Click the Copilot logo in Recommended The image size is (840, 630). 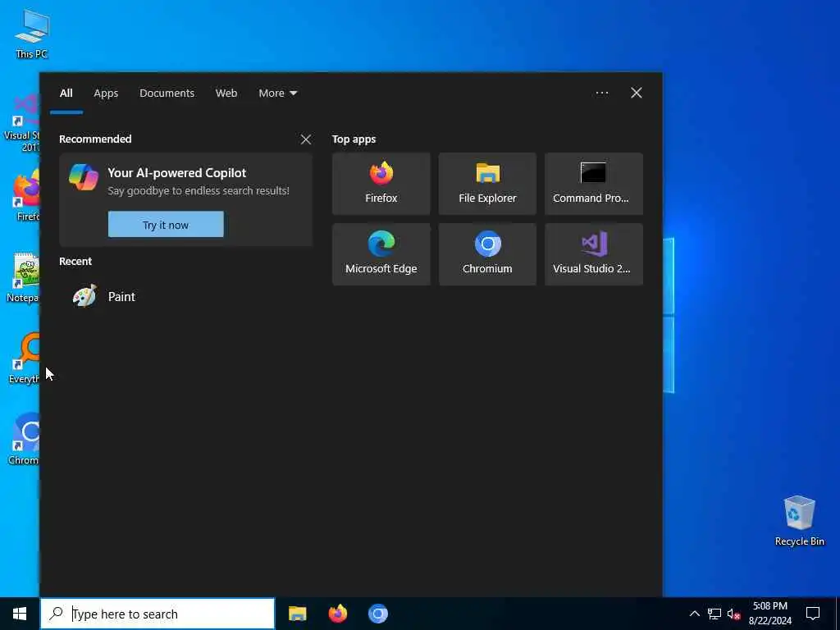pos(84,177)
